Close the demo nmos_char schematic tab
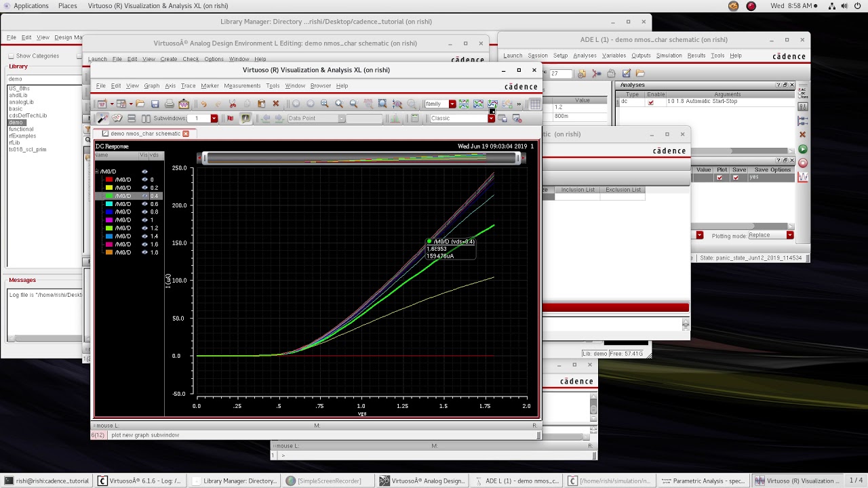The width and height of the screenshot is (868, 488). (186, 134)
